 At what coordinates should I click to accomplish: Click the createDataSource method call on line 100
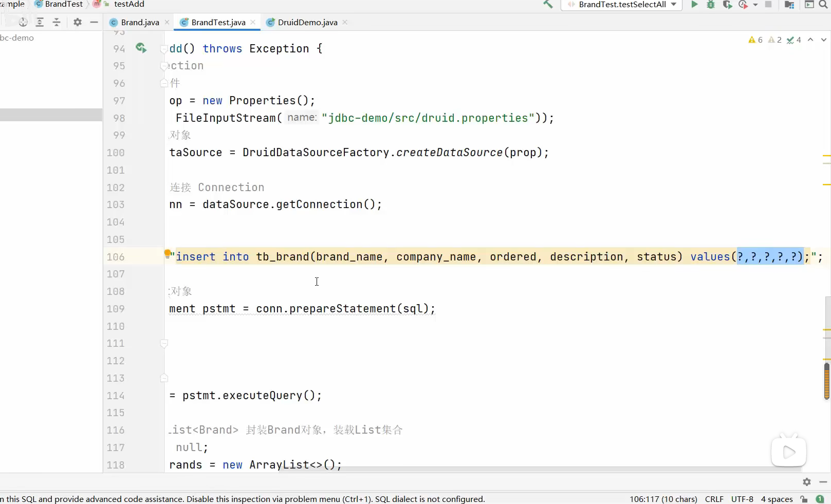coord(449,153)
